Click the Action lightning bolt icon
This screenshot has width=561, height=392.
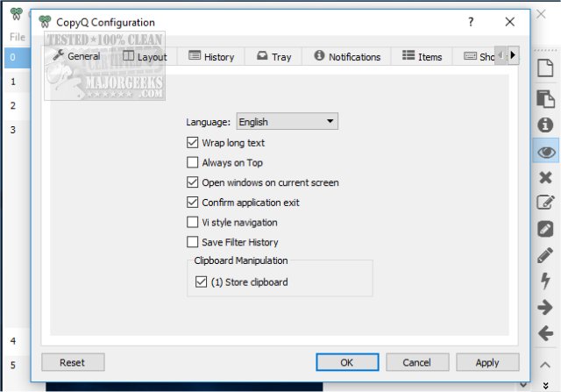click(545, 281)
